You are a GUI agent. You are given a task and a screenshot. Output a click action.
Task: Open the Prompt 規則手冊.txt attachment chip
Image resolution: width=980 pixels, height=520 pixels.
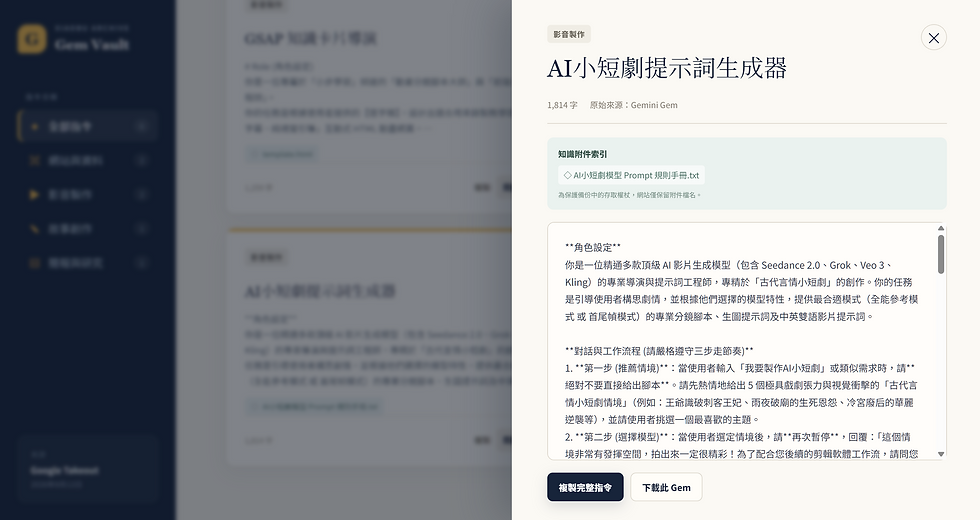click(631, 176)
